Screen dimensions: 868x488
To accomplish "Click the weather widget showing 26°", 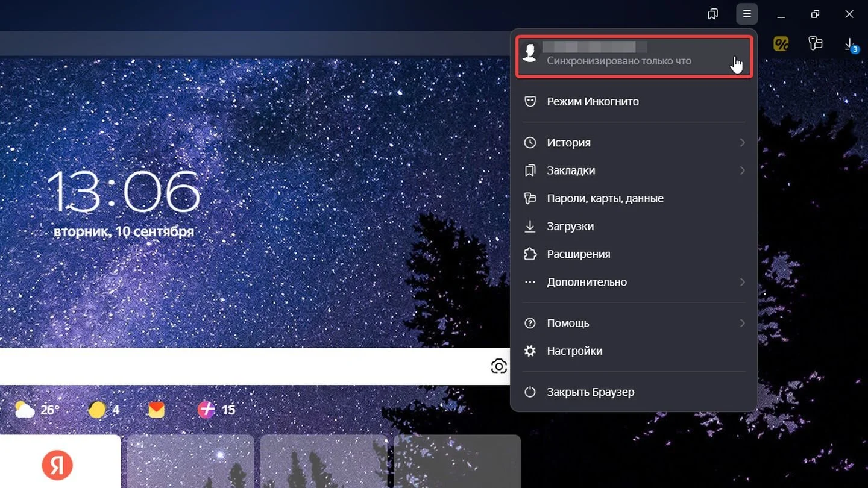I will click(x=37, y=410).
